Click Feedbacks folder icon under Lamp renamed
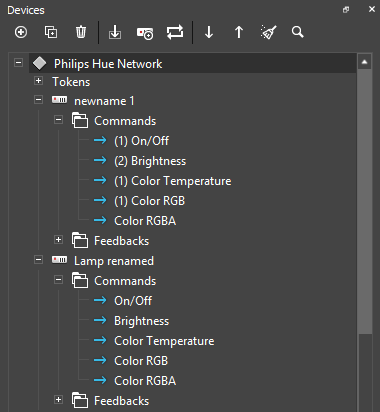The height and width of the screenshot is (412, 380). (x=80, y=400)
